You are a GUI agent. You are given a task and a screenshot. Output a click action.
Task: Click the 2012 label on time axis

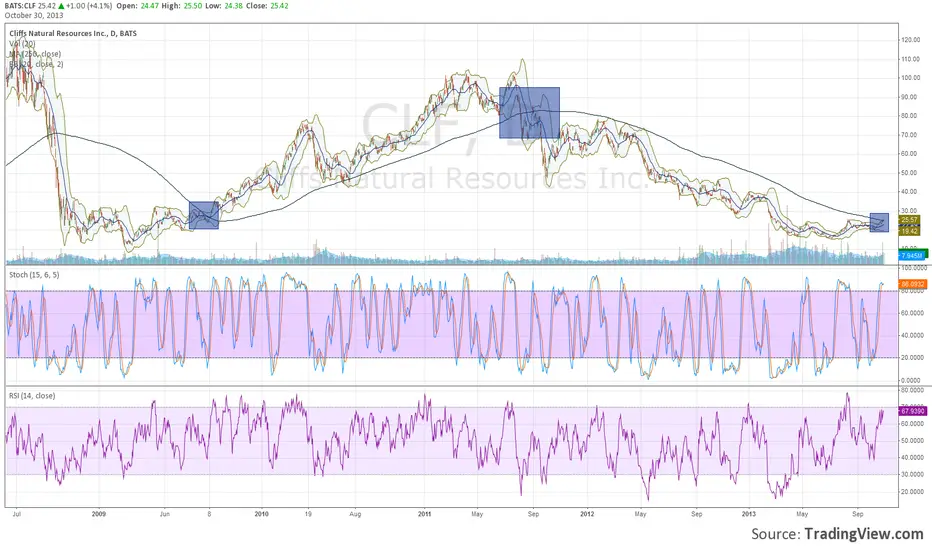587,514
